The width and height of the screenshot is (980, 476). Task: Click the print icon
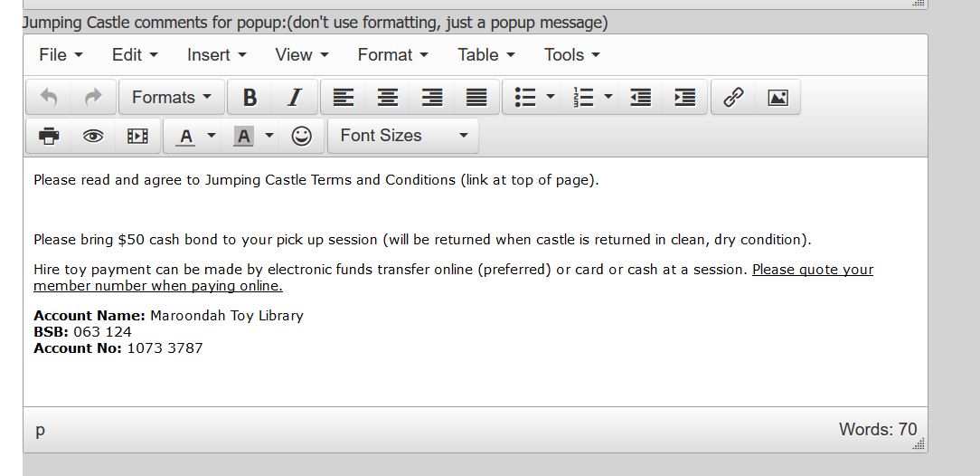[49, 136]
